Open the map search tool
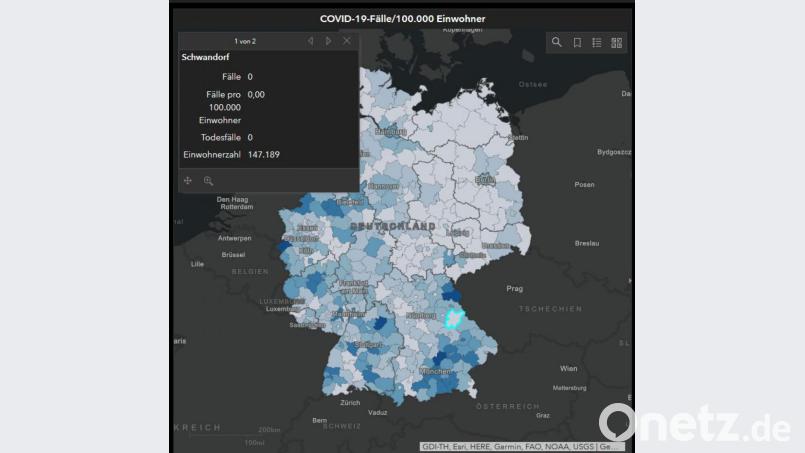This screenshot has width=805, height=453. 557,42
